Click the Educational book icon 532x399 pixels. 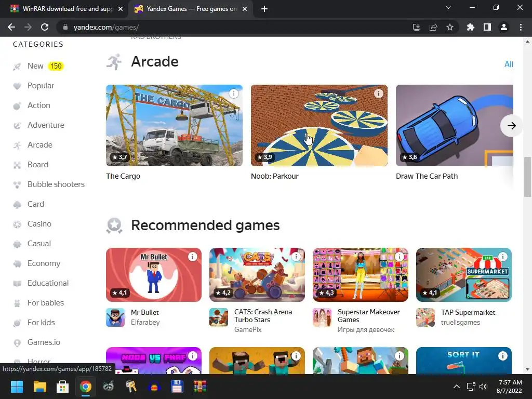tap(17, 283)
